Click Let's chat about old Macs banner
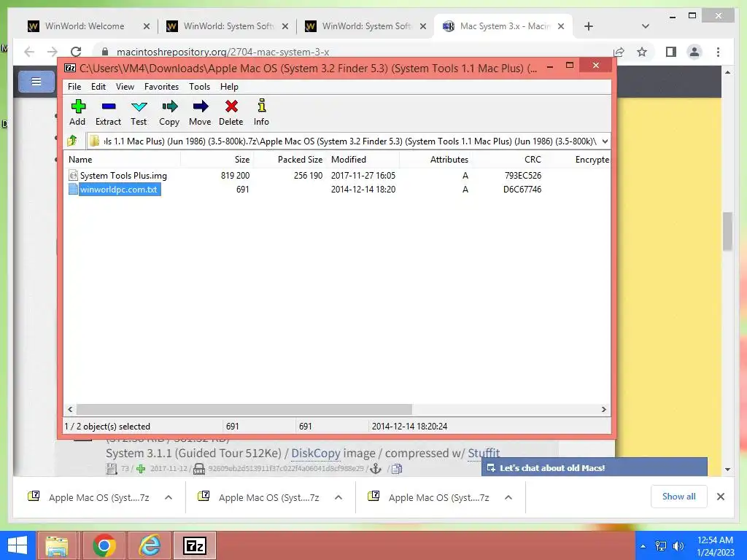 click(594, 467)
